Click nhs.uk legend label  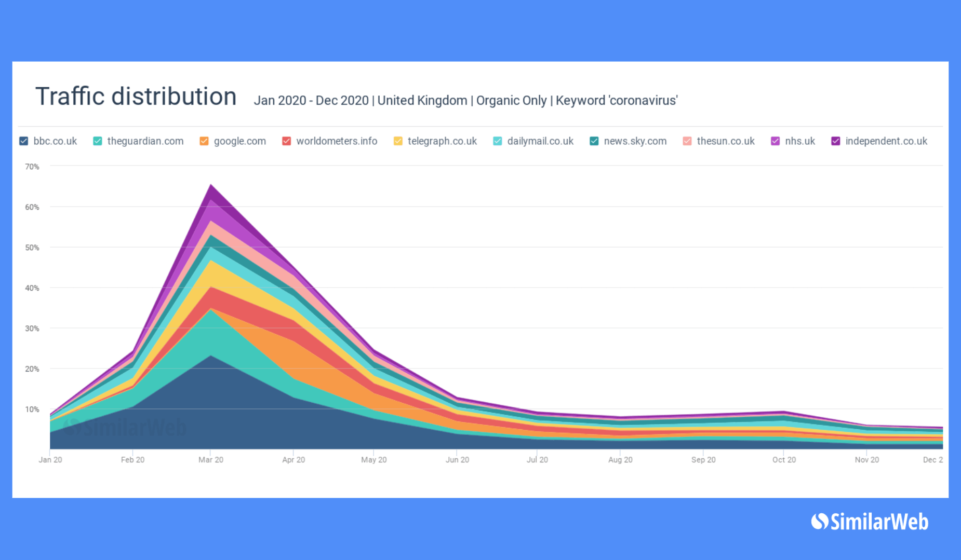pos(800,141)
